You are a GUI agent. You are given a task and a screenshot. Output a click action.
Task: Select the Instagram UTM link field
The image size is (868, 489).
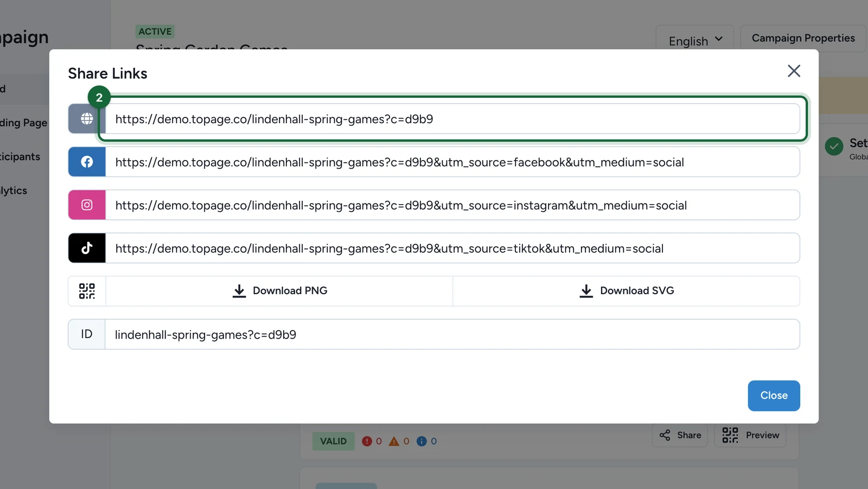click(452, 205)
